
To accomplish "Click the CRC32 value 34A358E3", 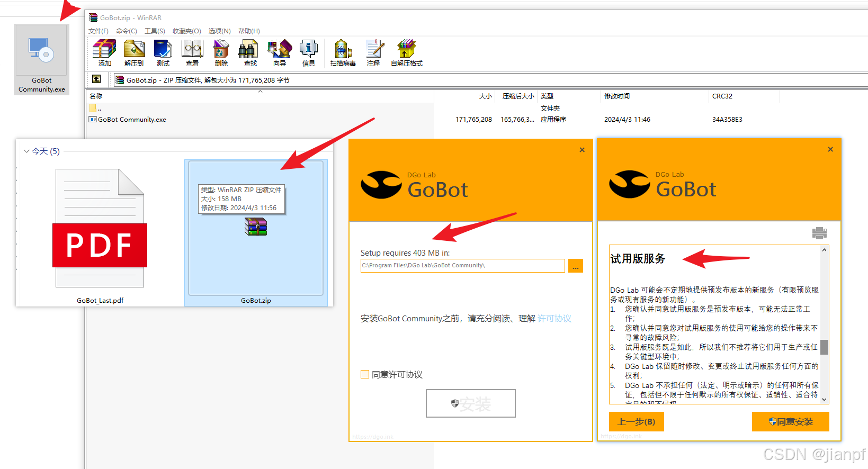I will click(x=727, y=120).
